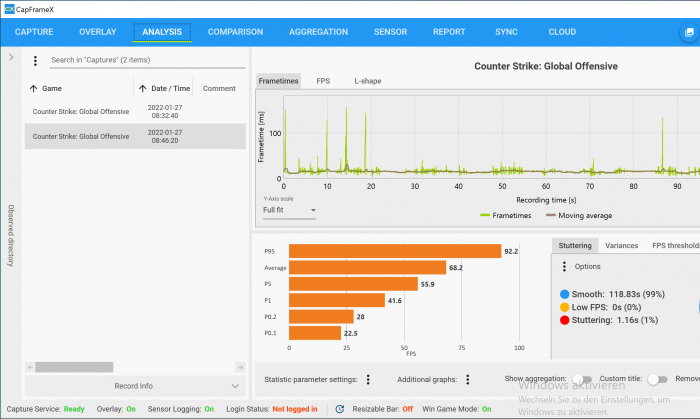
Task: Open the Variances tab
Action: click(x=621, y=245)
